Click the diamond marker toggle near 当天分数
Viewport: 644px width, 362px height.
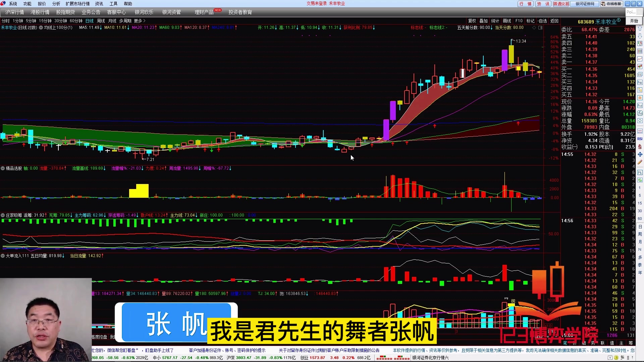coord(534,28)
